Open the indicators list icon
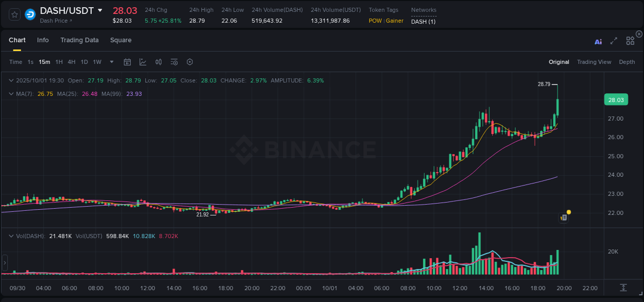The height and width of the screenshot is (302, 644). click(174, 62)
